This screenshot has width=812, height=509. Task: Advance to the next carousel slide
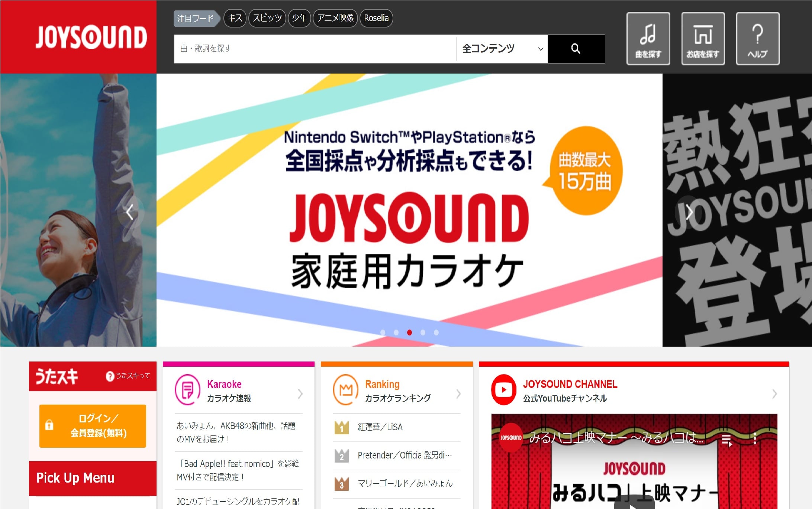pos(689,212)
